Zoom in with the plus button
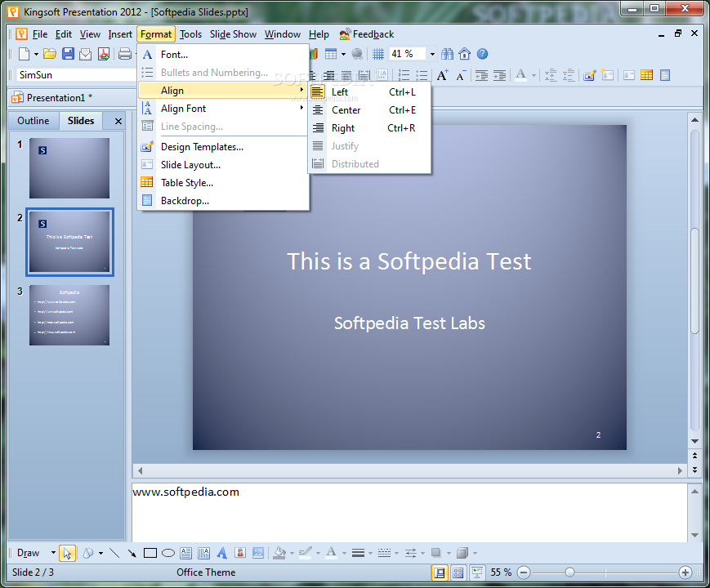Image resolution: width=710 pixels, height=588 pixels. pos(685,572)
